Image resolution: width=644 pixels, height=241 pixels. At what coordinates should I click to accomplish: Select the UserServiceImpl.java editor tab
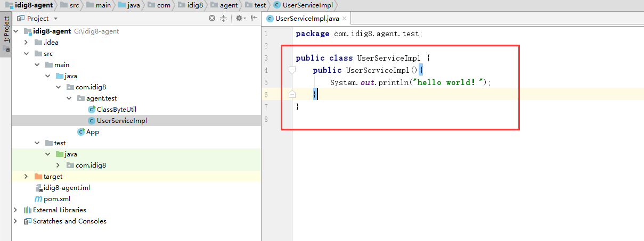(307, 19)
